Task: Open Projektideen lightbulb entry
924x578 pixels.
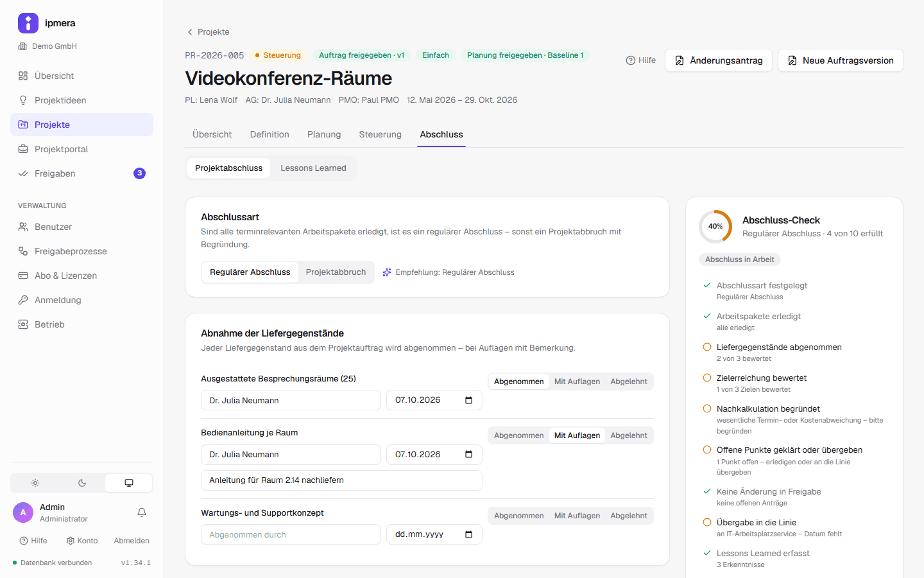Action: 81,100
